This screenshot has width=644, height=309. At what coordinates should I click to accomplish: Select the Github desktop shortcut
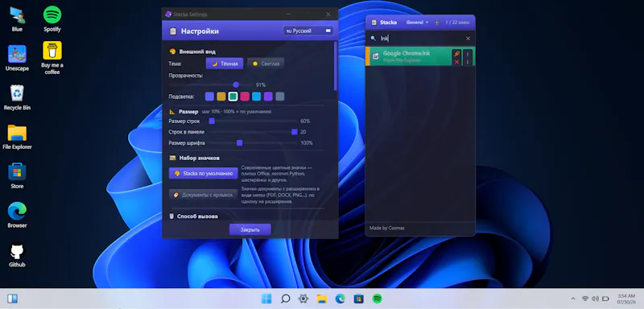[17, 255]
